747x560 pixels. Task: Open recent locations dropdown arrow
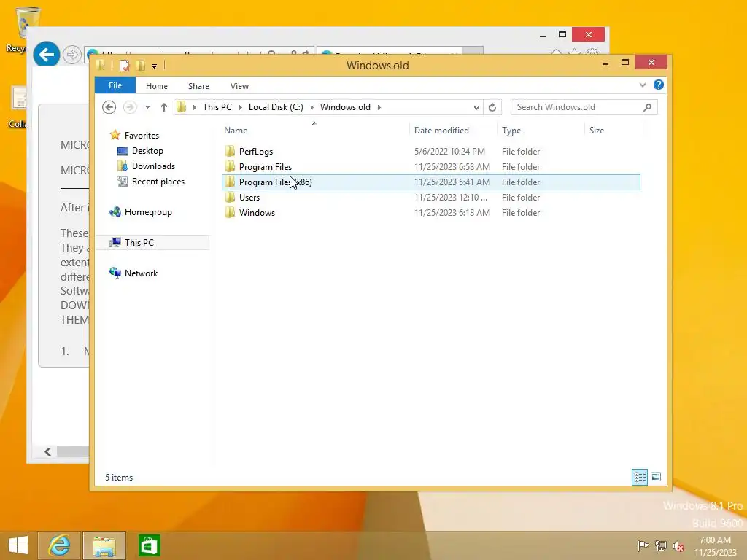pos(147,107)
